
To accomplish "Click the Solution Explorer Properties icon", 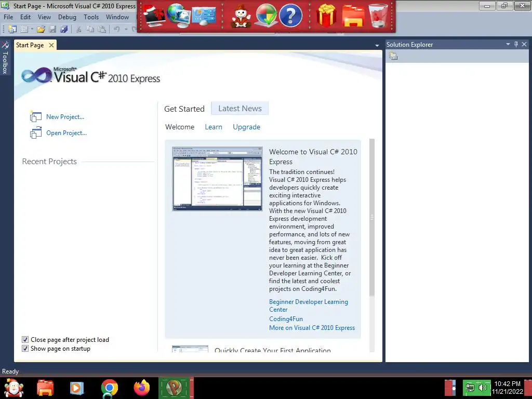I will tap(393, 56).
